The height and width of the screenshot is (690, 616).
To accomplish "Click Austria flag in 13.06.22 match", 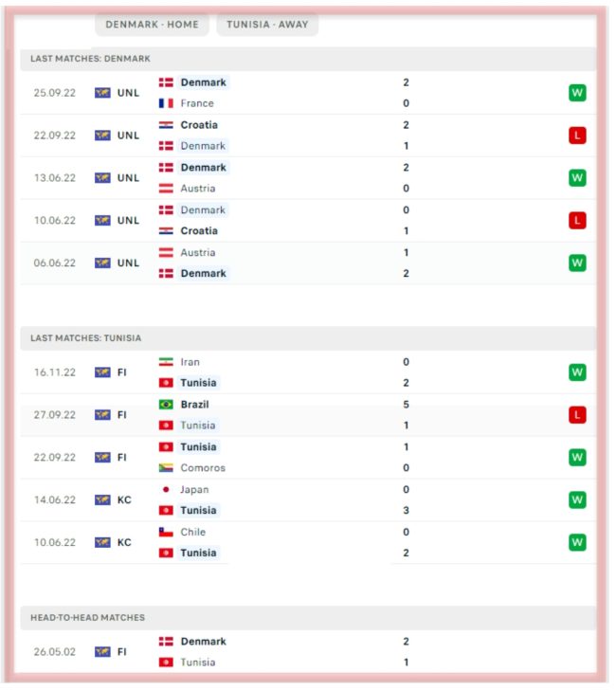I will click(166, 189).
